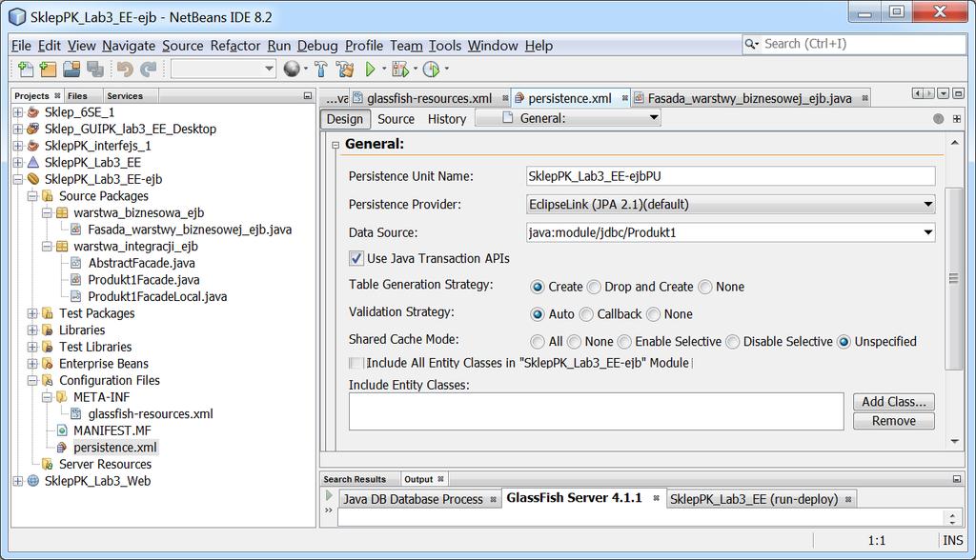The width and height of the screenshot is (976, 560).
Task: Click the Undo arrow icon
Action: point(125,70)
